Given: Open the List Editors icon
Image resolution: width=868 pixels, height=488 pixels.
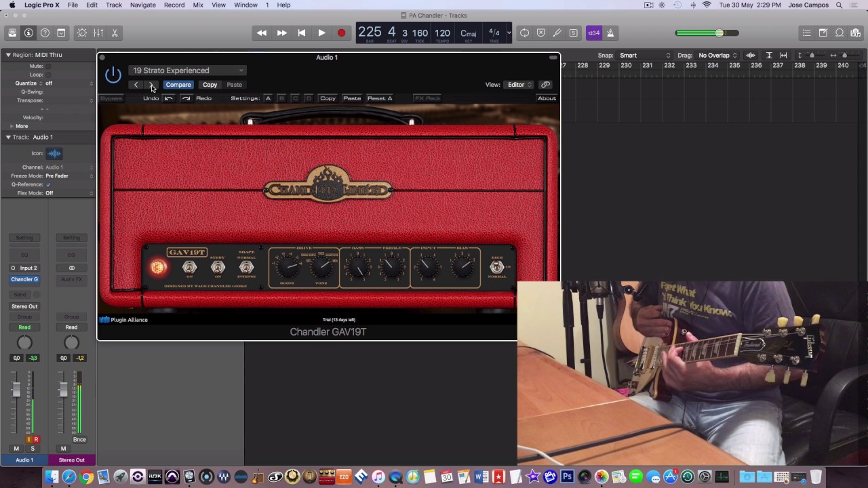Looking at the screenshot, I should point(806,33).
